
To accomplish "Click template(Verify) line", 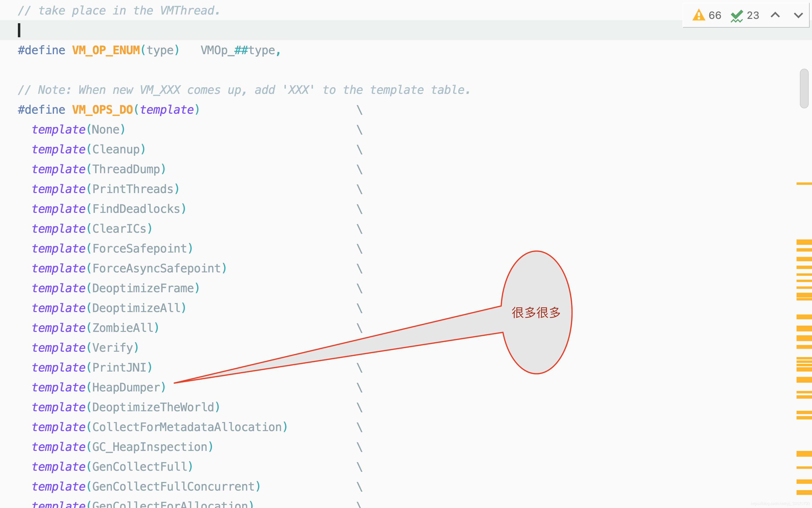I will pyautogui.click(x=85, y=348).
